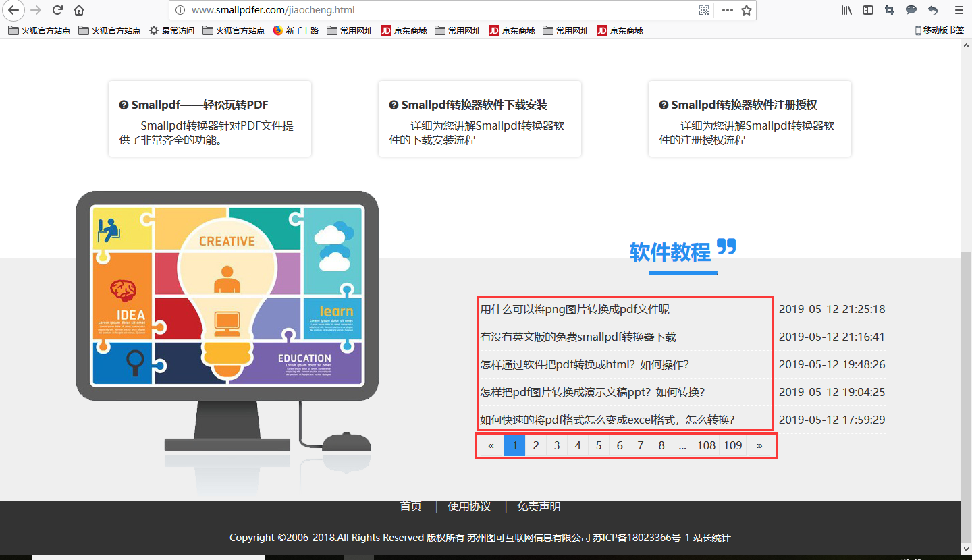Click the 软件教程 heading
Image resolution: width=972 pixels, height=560 pixels.
[670, 252]
